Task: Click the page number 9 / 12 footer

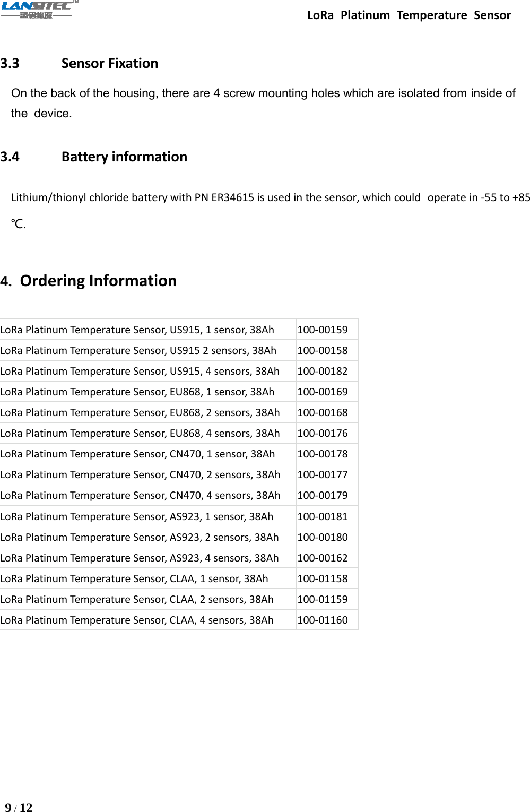Action: click(x=19, y=807)
